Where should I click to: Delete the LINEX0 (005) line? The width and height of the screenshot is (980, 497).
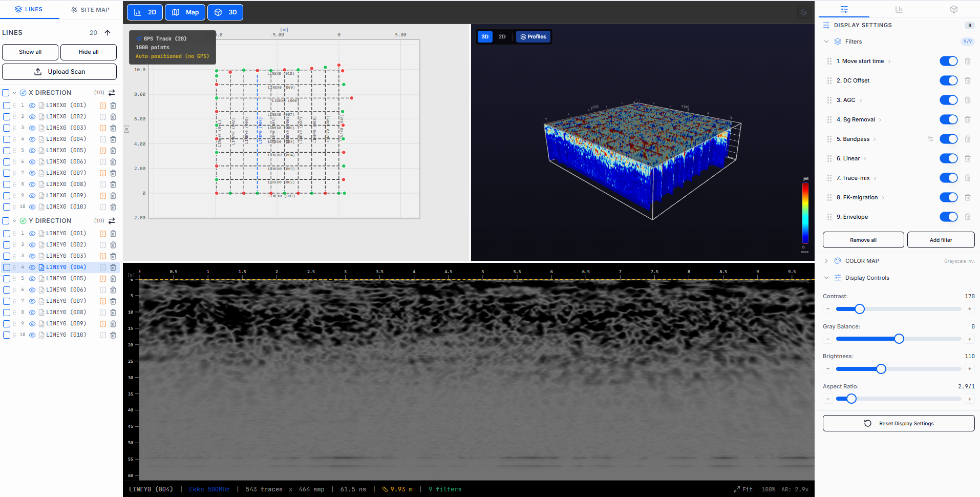pos(113,151)
